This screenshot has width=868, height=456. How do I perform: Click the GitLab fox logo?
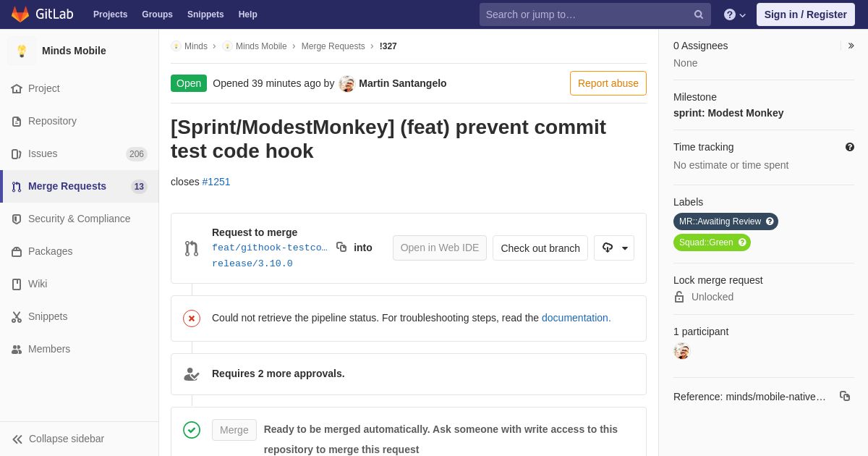(20, 14)
